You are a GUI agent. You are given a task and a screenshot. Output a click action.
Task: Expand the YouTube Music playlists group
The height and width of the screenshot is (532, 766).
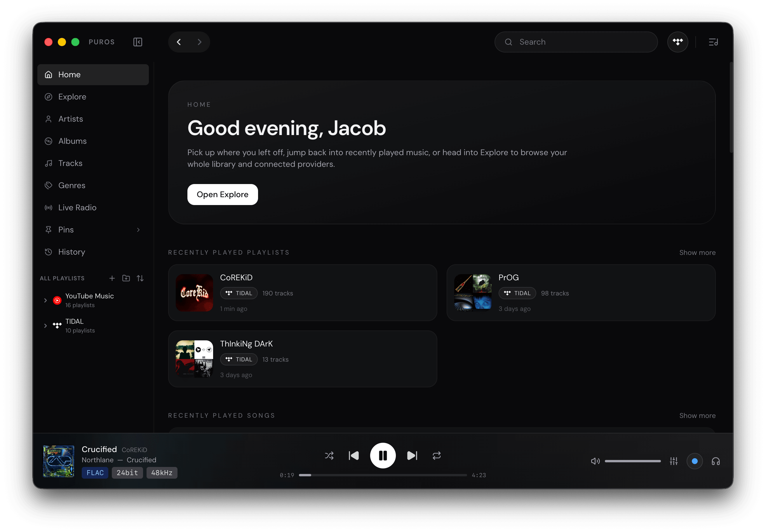[x=45, y=300]
